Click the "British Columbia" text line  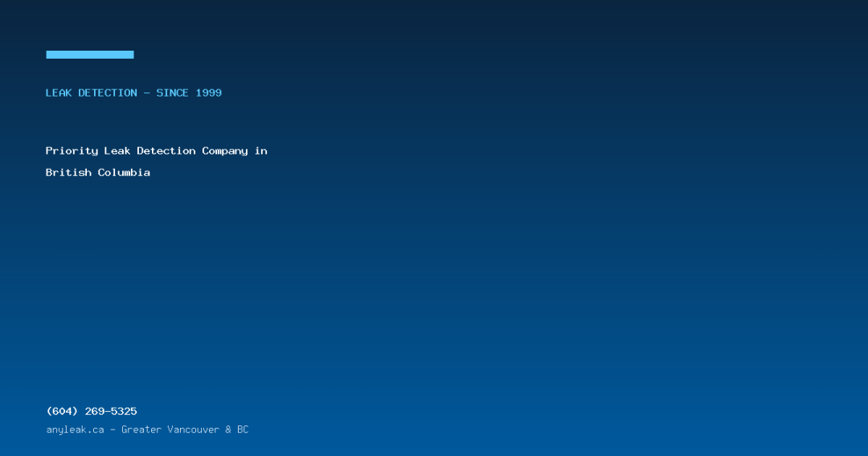tap(98, 172)
